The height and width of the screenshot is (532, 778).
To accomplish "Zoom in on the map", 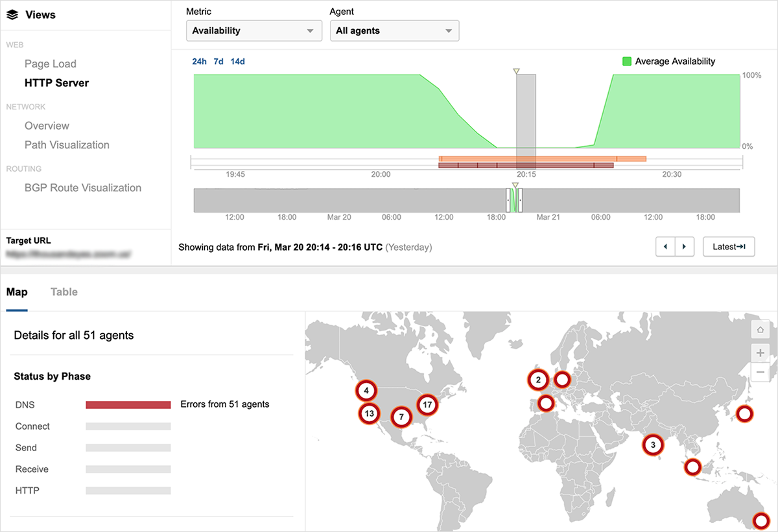I will pyautogui.click(x=759, y=353).
